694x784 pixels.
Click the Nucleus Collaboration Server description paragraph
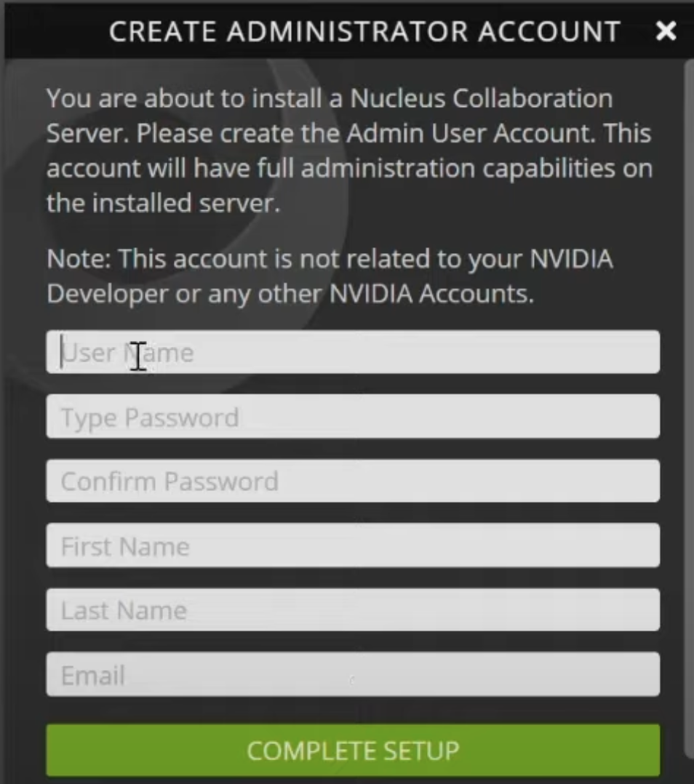349,151
